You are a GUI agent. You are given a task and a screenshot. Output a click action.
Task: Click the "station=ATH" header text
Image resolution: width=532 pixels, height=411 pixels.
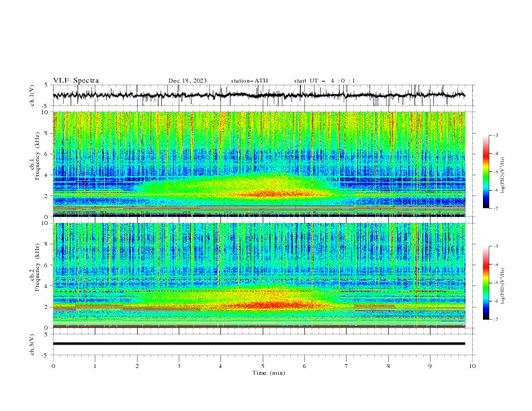(249, 81)
